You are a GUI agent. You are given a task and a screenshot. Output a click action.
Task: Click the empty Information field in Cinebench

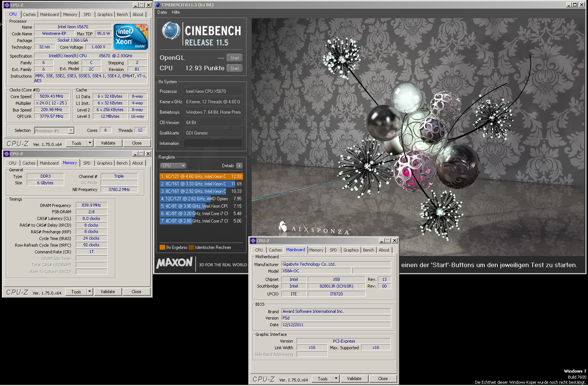click(x=213, y=143)
